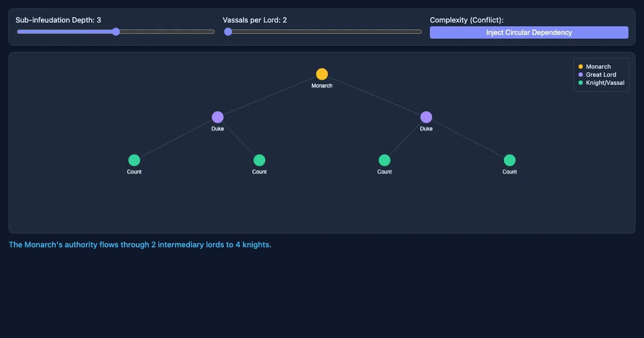Click the "Great Lord" legend text
Image resolution: width=644 pixels, height=338 pixels.
[601, 75]
